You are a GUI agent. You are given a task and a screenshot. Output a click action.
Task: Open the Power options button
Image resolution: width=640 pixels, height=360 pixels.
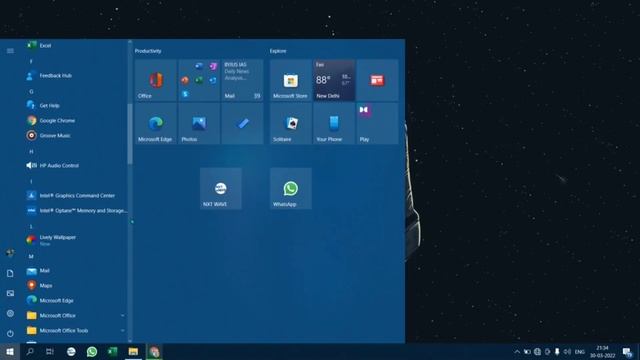(10, 333)
